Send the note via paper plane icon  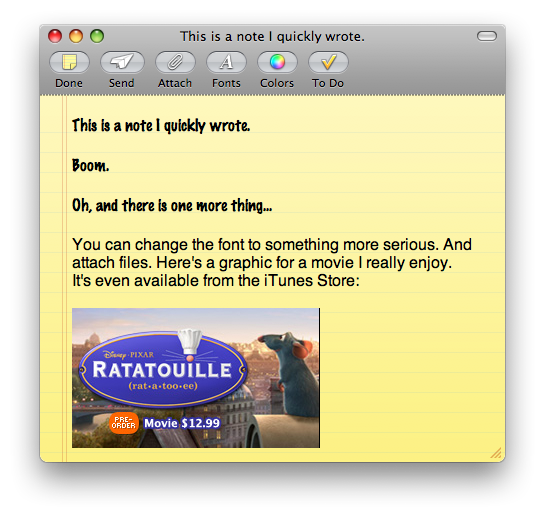pyautogui.click(x=122, y=62)
